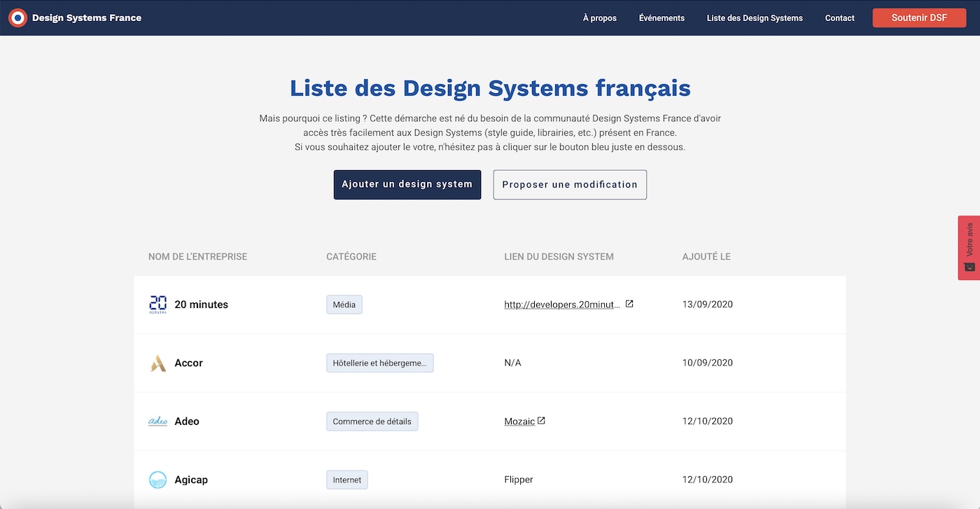Screen dimensions: 980x509
Task: Click Proposer une modification
Action: pos(569,184)
